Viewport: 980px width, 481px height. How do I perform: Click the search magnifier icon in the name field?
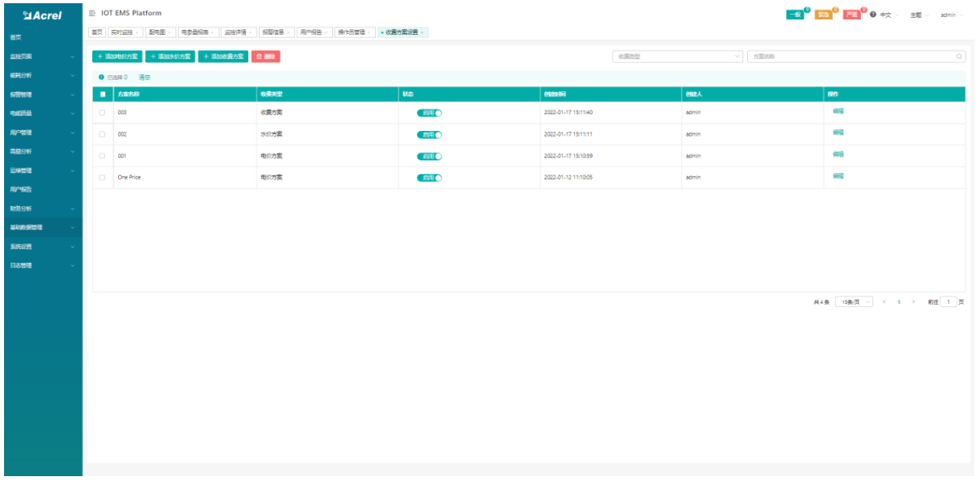959,57
